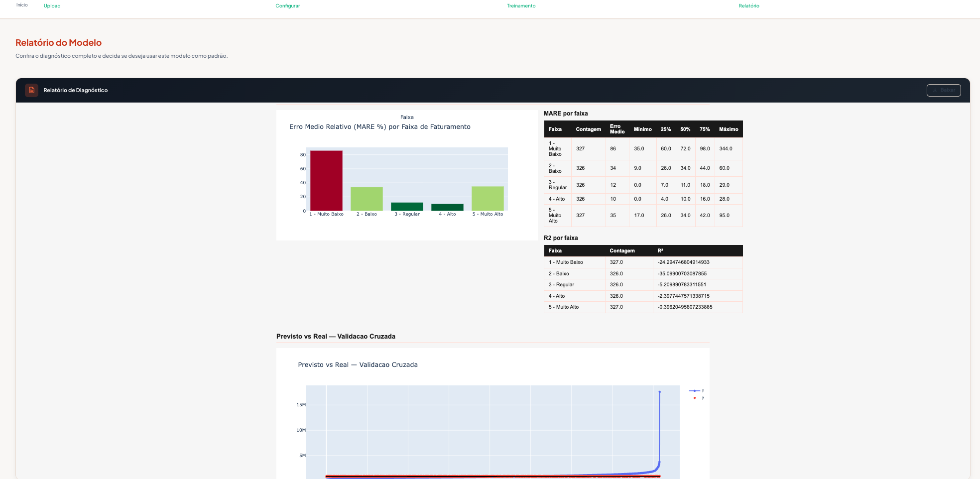The image size is (980, 479).
Task: Click the 5 - Muito Alto bar
Action: click(488, 198)
